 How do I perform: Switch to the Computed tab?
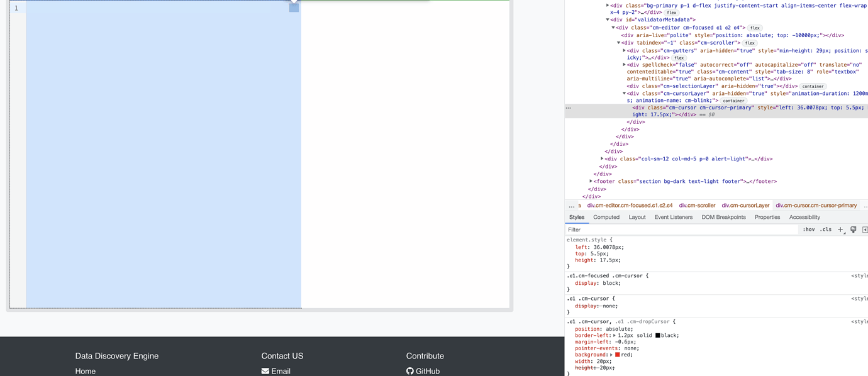(x=606, y=217)
